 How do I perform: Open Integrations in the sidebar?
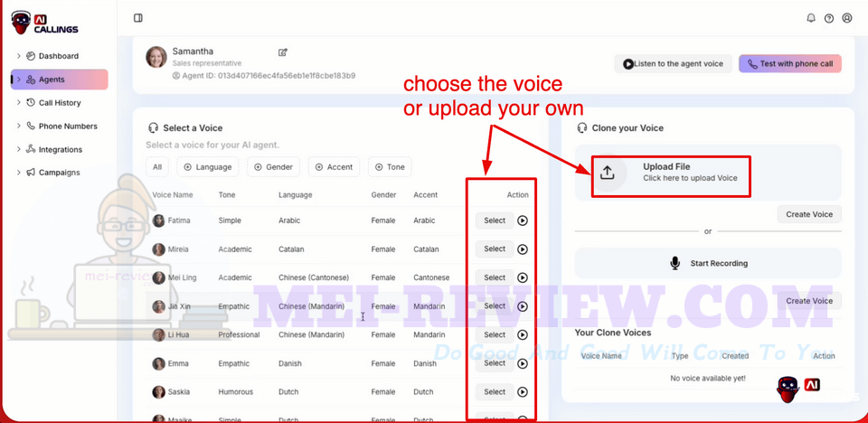(x=60, y=149)
